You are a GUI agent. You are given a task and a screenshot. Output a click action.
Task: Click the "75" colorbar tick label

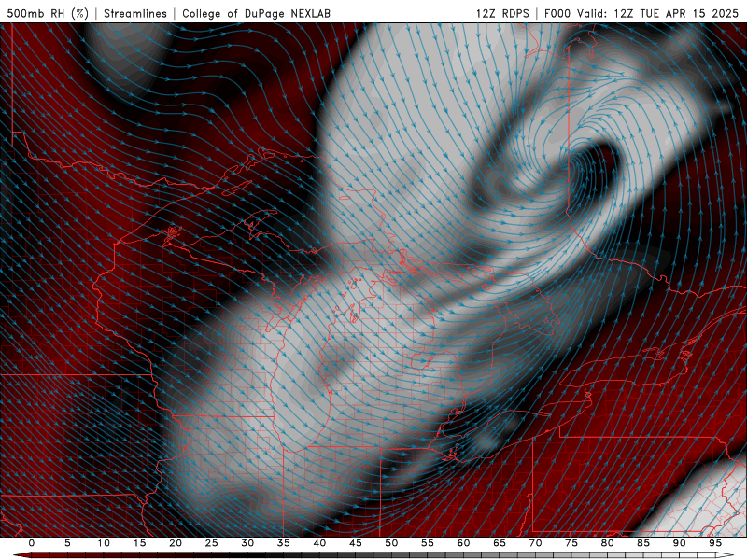tap(571, 543)
